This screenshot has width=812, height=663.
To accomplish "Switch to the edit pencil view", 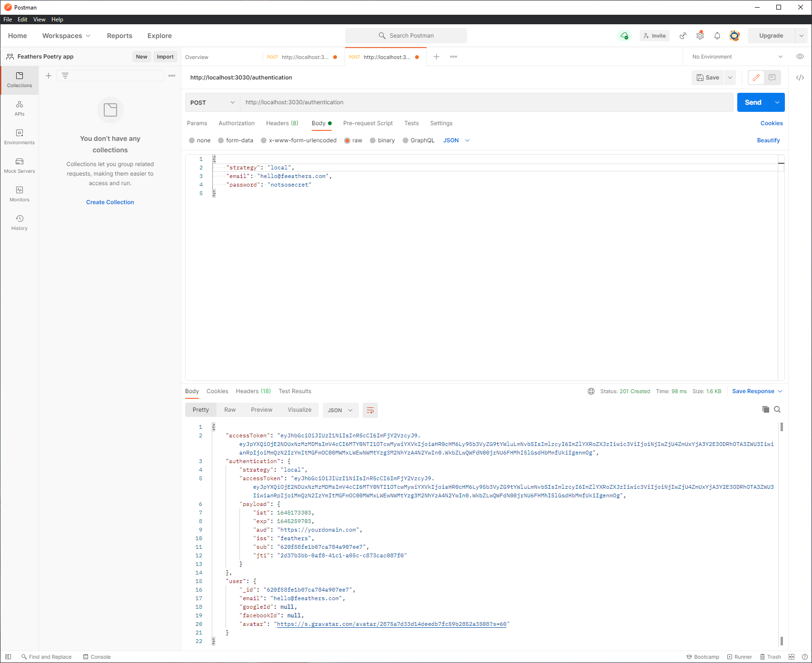I will (756, 78).
